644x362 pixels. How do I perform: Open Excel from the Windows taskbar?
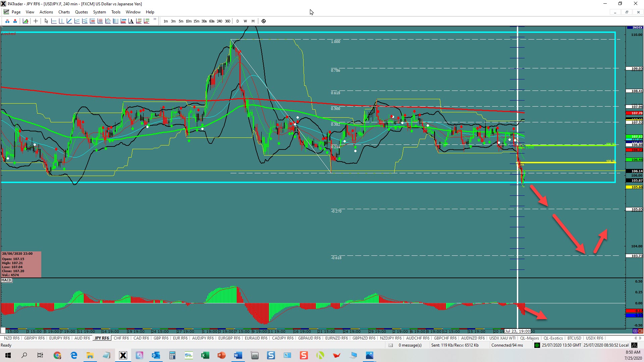tap(205, 355)
